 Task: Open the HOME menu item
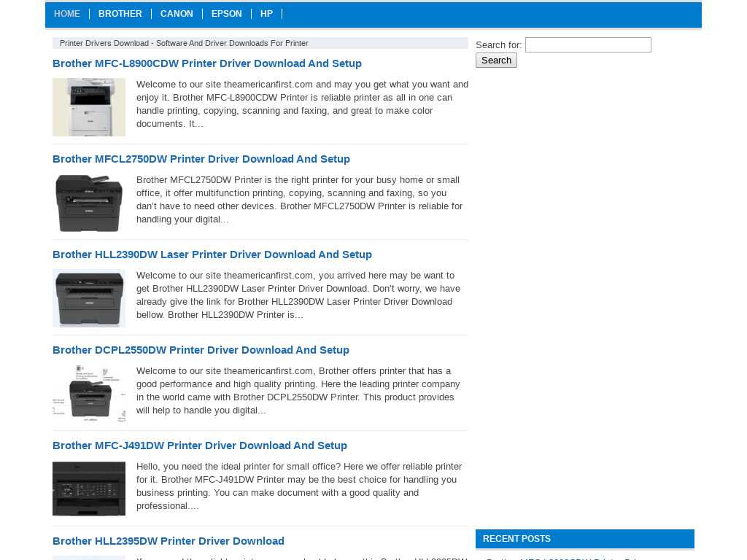(66, 14)
